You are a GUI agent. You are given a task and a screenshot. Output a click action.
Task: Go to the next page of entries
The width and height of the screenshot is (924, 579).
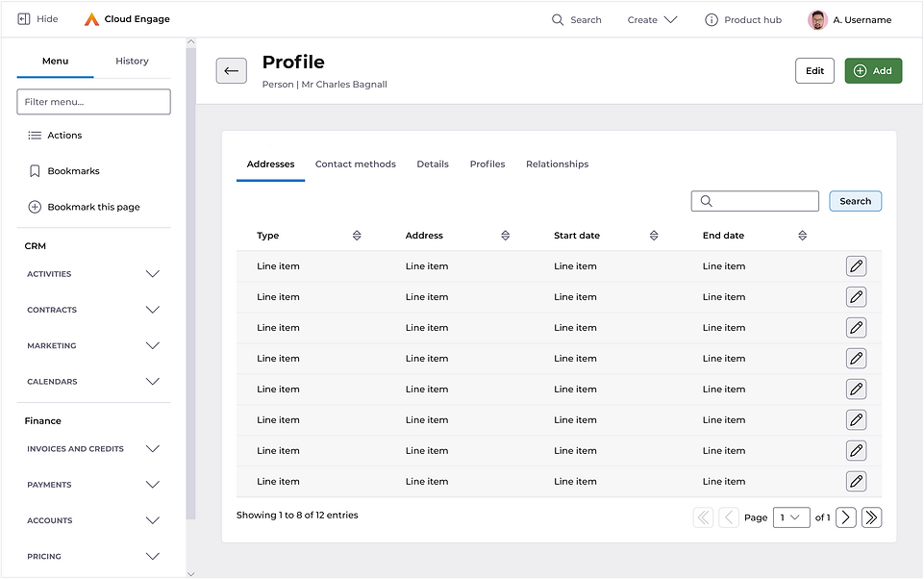845,517
